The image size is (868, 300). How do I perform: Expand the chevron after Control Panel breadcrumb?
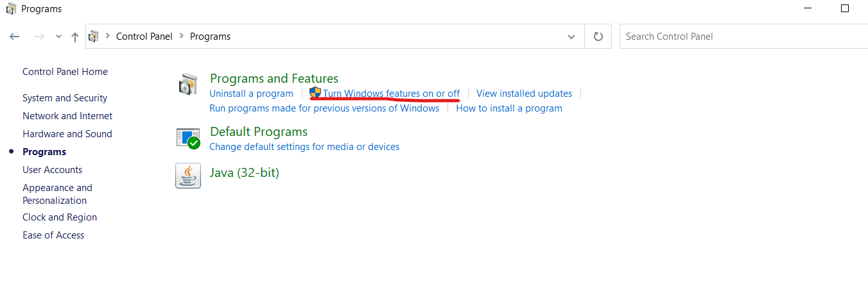[x=182, y=37]
